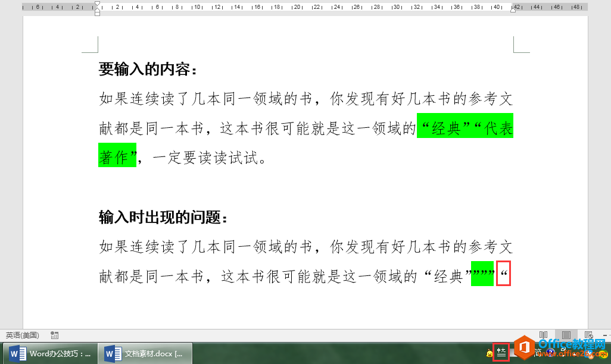The height and width of the screenshot is (364, 611).
Task: Click the text 一定要读读试试。
Action: pyautogui.click(x=209, y=158)
